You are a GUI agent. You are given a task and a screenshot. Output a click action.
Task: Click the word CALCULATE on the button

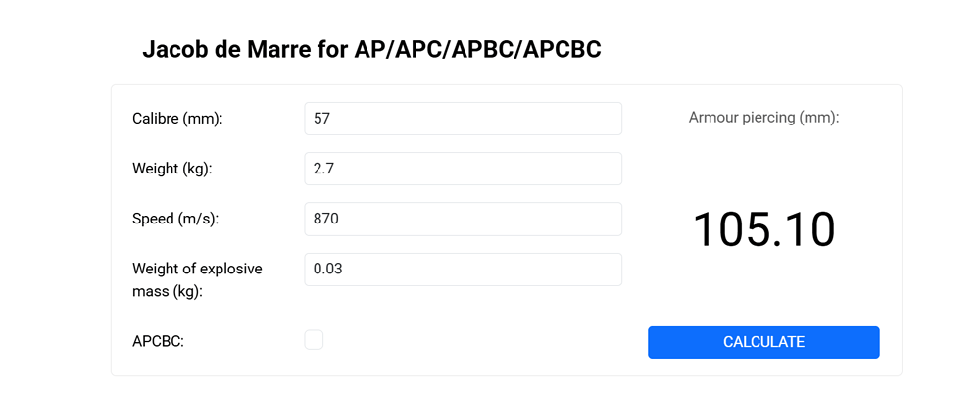click(x=763, y=342)
